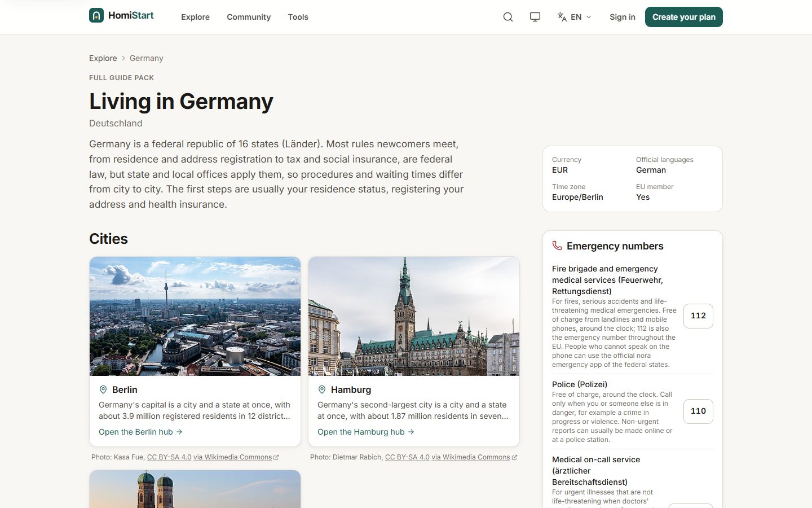
Task: Click the Emergency numbers phone icon
Action: pos(557,246)
